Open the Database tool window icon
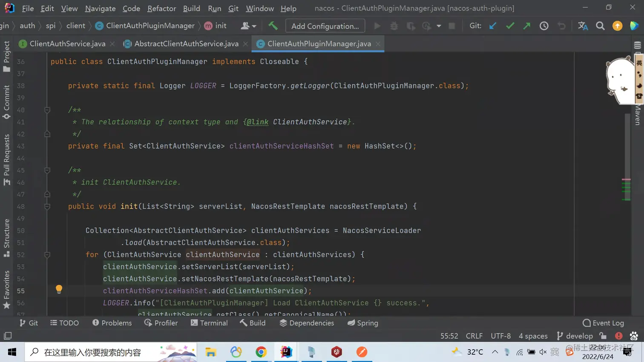Image resolution: width=644 pixels, height=362 pixels. 638,45
